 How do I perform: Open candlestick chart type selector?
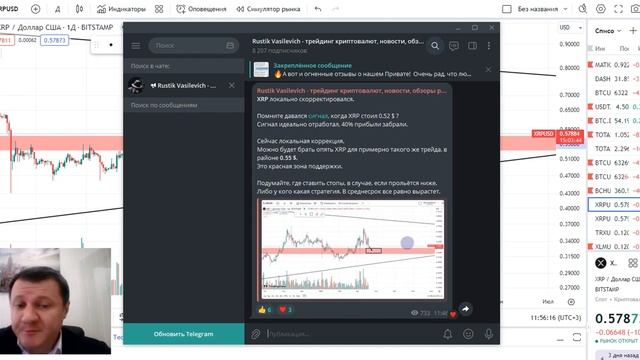79,9
